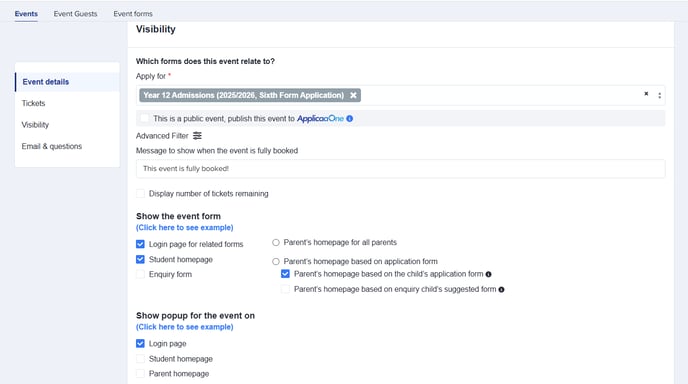Open the Apply for dropdown arrows
The height and width of the screenshot is (384, 688).
click(659, 95)
